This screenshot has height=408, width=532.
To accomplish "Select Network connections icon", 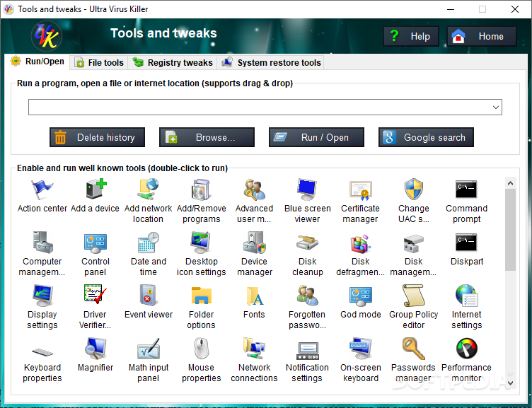I will point(254,349).
